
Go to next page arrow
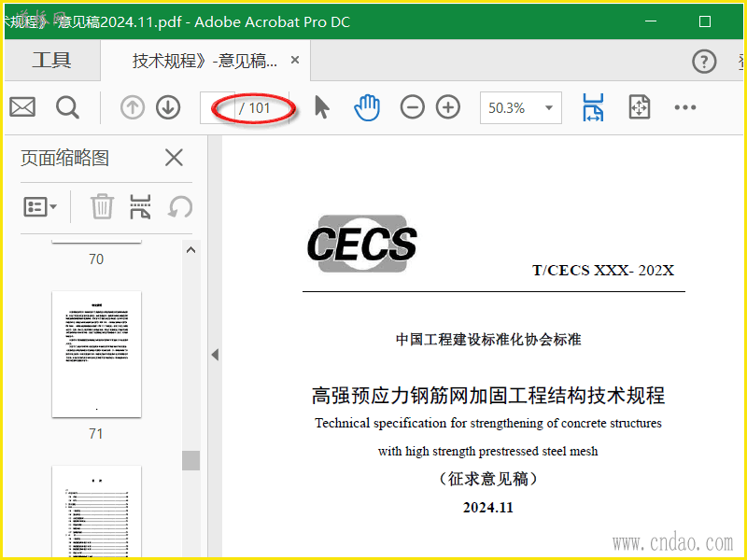point(168,107)
